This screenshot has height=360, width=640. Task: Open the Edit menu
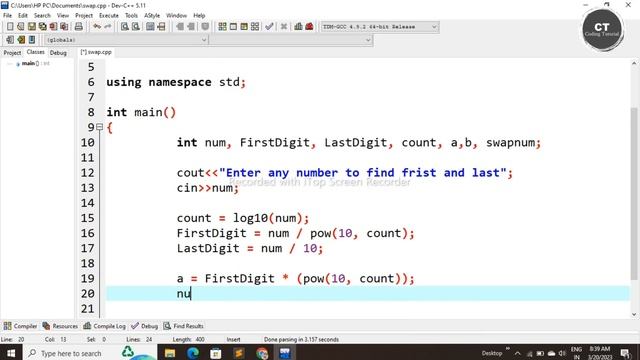click(x=23, y=16)
